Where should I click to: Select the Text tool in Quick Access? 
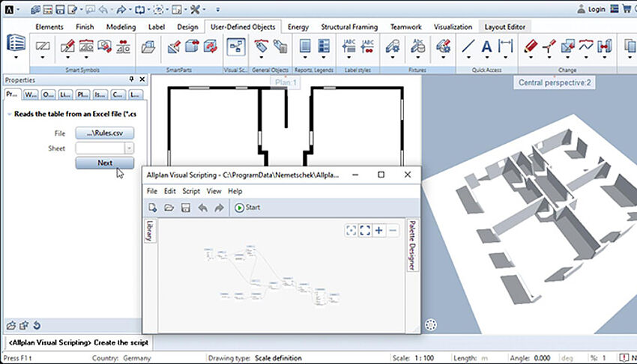[486, 46]
